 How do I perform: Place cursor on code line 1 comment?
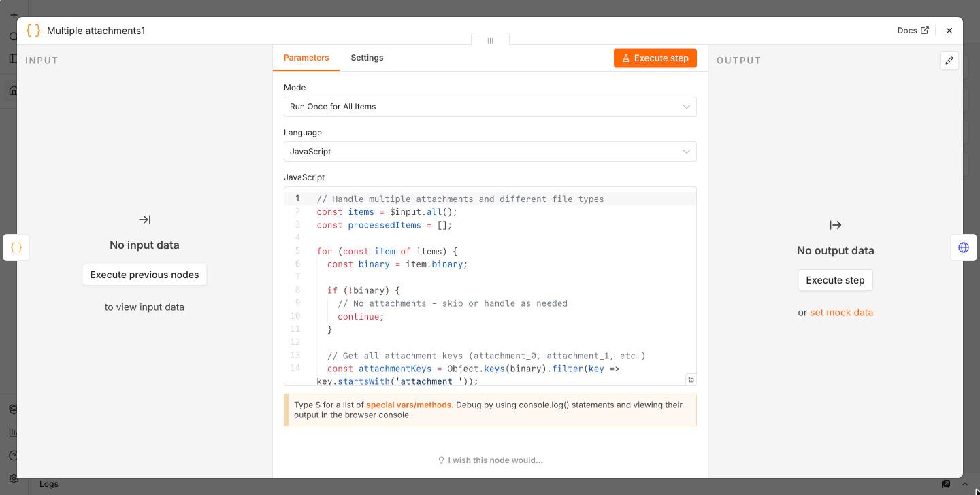pos(460,199)
